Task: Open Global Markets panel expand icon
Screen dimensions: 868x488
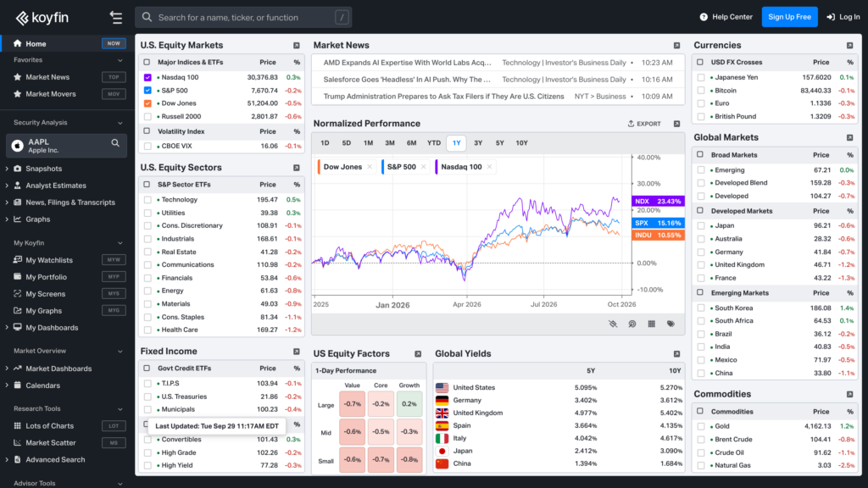Action: tap(849, 138)
